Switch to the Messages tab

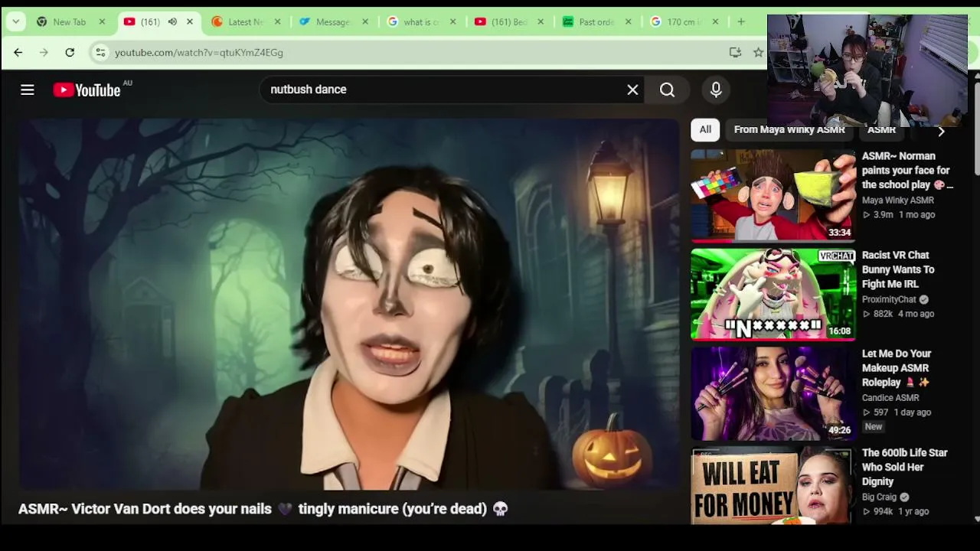click(332, 21)
